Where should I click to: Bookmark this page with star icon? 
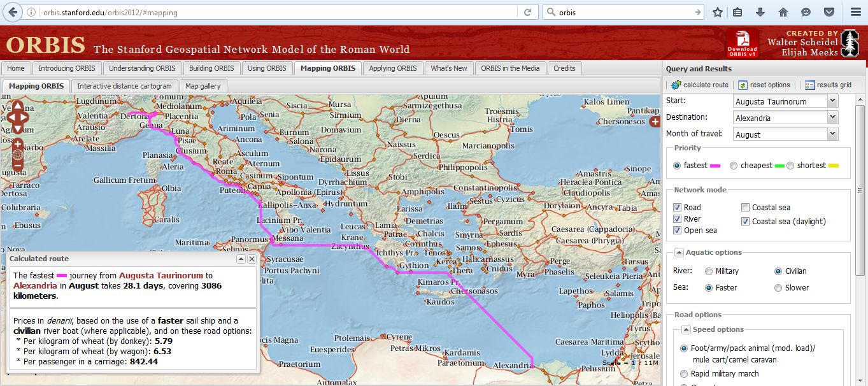pyautogui.click(x=718, y=12)
